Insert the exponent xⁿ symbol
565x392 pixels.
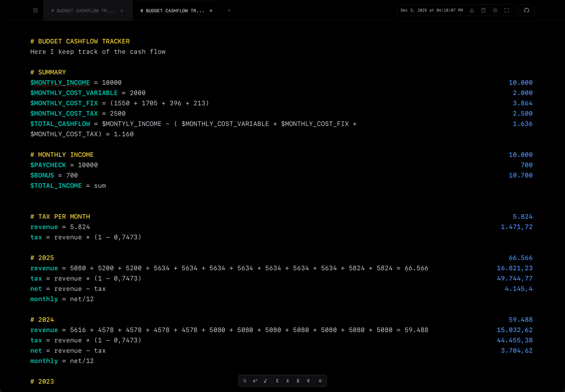point(255,381)
